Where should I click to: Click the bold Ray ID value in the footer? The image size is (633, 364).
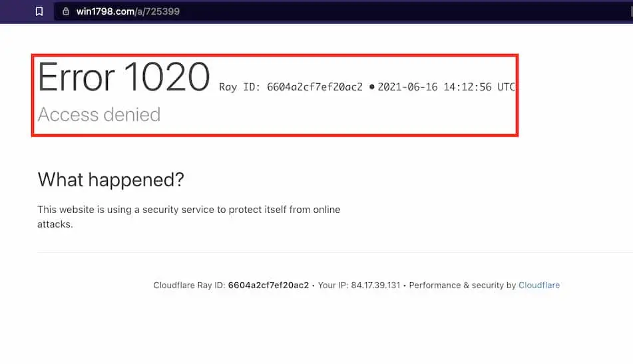pos(268,285)
